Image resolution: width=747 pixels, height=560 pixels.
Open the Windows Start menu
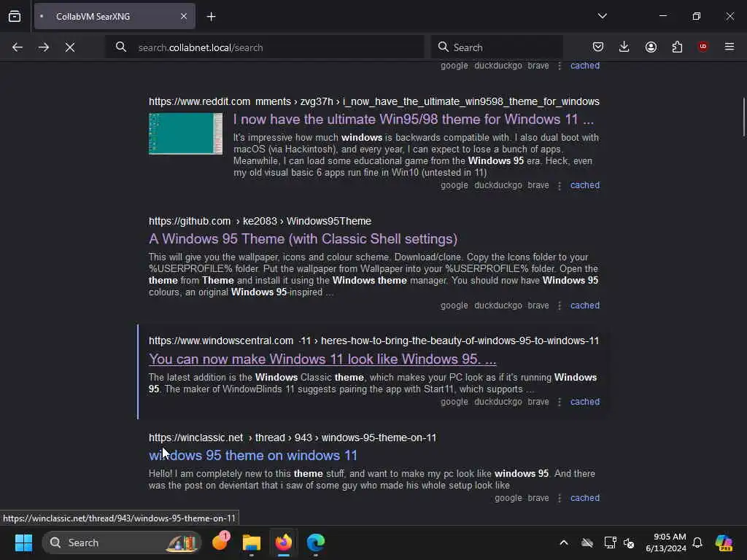[23, 542]
